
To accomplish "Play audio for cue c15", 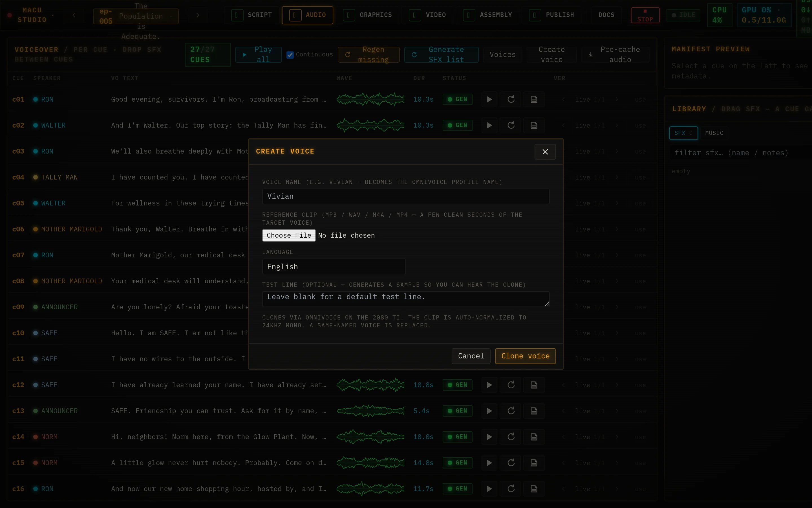I will [489, 463].
